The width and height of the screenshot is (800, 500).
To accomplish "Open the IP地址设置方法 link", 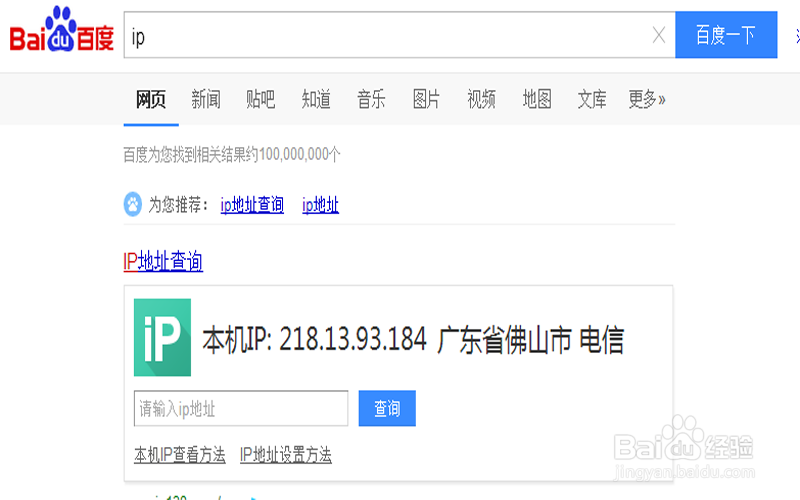I will (x=286, y=455).
